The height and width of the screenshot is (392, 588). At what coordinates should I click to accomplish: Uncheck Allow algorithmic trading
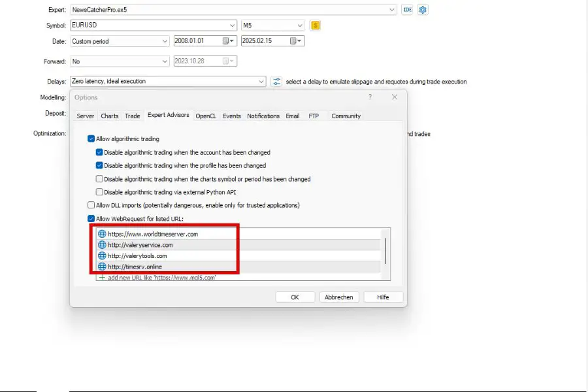91,139
